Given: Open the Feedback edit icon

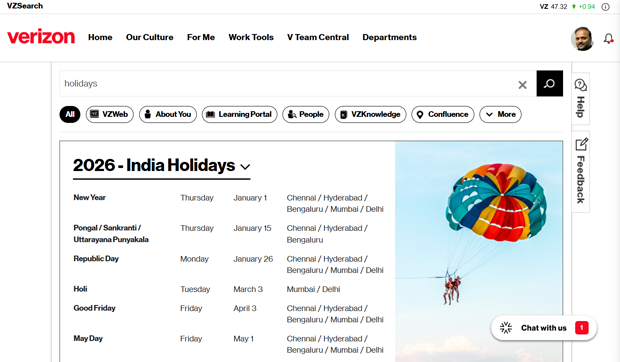Looking at the screenshot, I should click(581, 144).
